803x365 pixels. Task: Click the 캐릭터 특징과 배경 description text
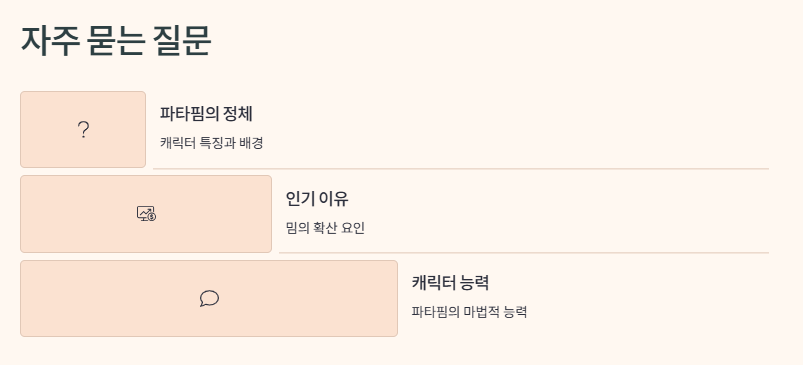pyautogui.click(x=212, y=143)
